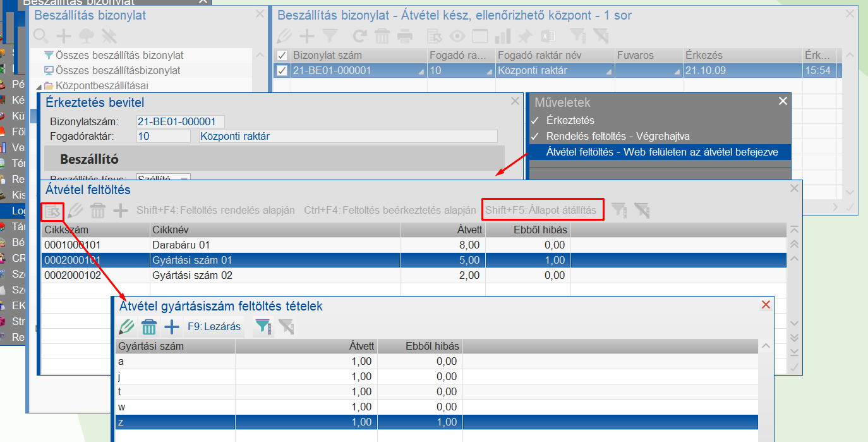
Task: Click the edit pencil in Beszállítás bizonylat list toolbar
Action: [x=285, y=36]
